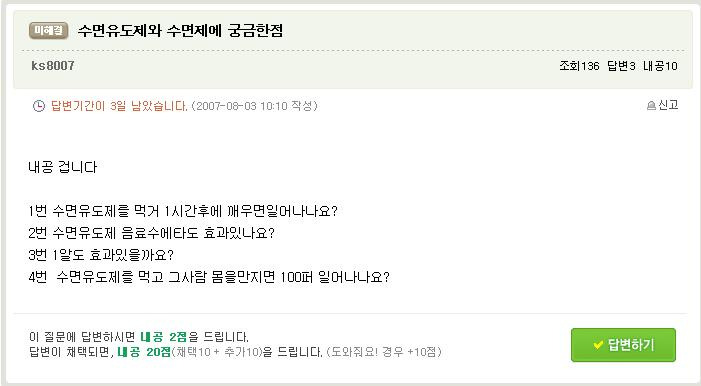701x386 pixels.
Task: Click question line 3번 1알도 효과있을까요
Action: 101,255
